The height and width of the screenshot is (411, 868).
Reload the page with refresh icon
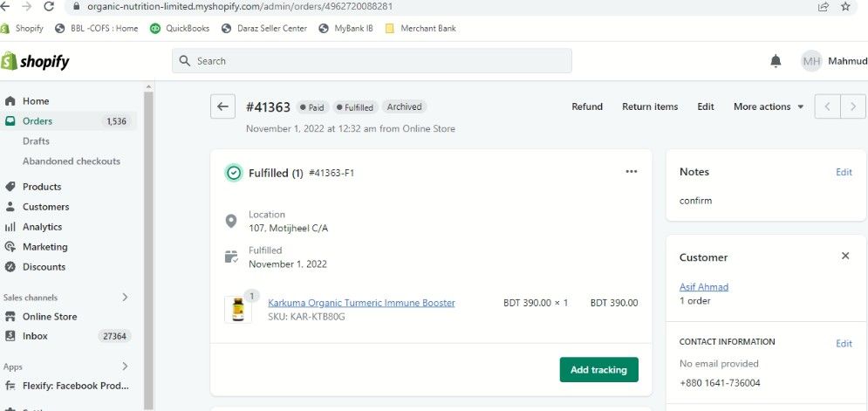(49, 7)
